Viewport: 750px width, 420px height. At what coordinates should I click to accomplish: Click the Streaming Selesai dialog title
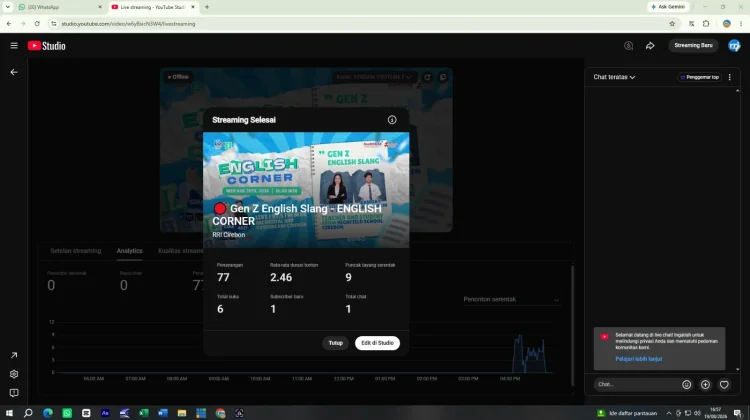(244, 120)
